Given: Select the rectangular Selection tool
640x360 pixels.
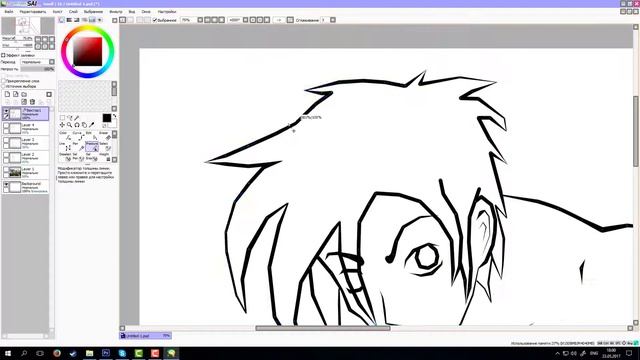Looking at the screenshot, I should [62, 118].
